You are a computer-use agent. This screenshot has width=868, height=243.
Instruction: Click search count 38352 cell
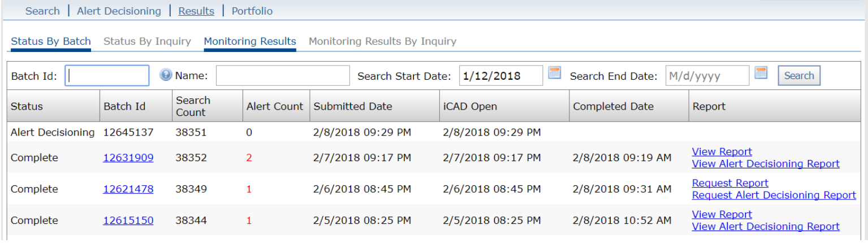coord(191,158)
